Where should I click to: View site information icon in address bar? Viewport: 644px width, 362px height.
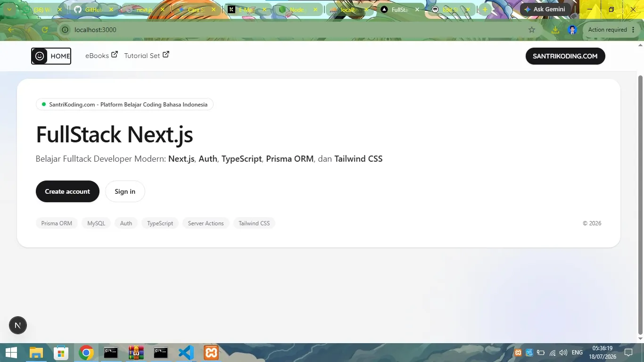[x=66, y=30]
